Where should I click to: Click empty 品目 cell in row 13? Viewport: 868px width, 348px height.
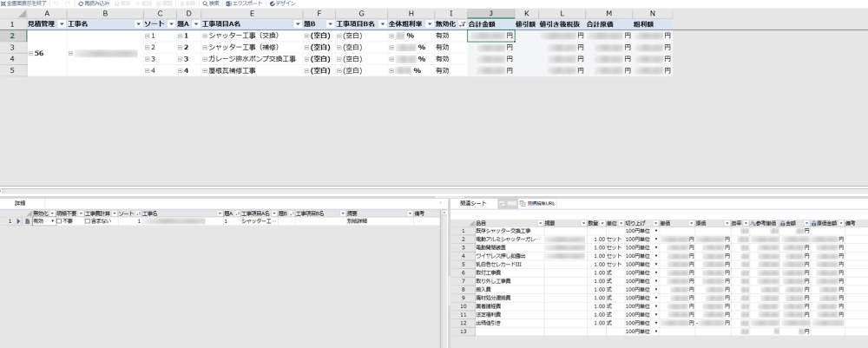coord(510,331)
